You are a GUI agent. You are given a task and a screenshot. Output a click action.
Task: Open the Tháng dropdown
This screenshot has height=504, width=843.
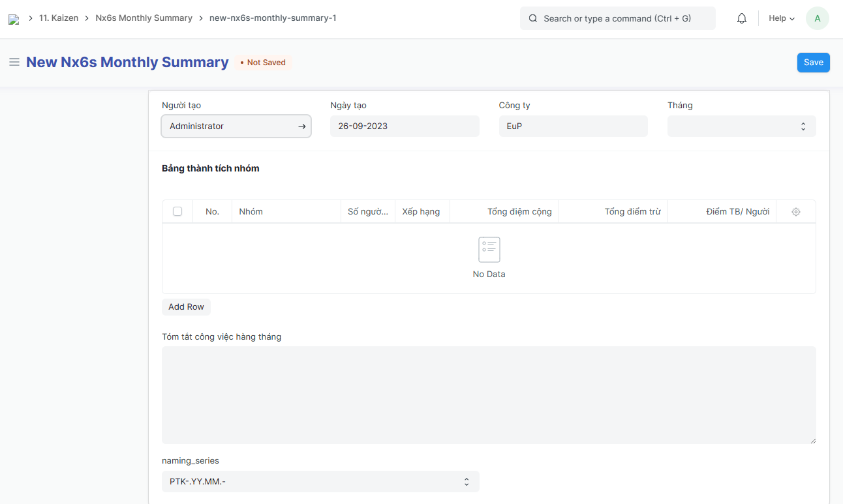[741, 126]
